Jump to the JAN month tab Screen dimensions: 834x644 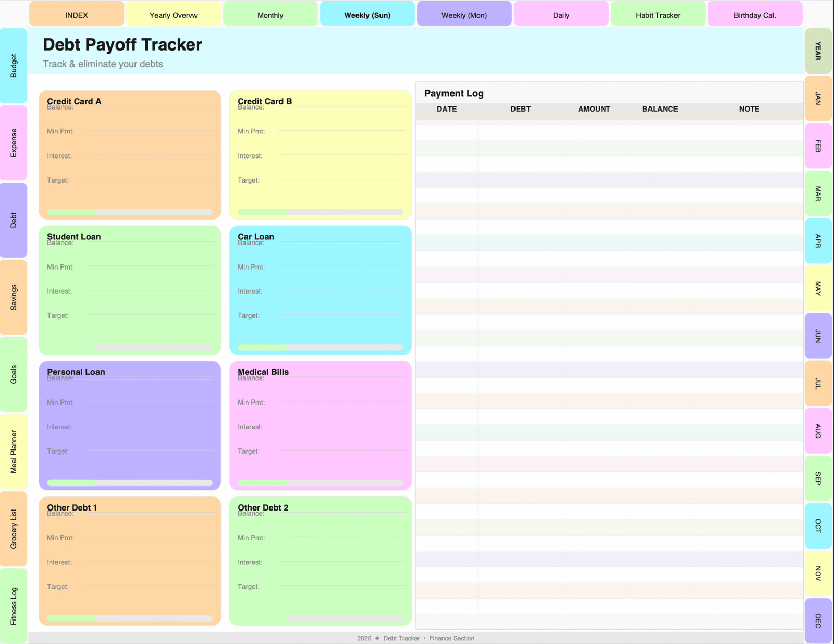tap(818, 99)
